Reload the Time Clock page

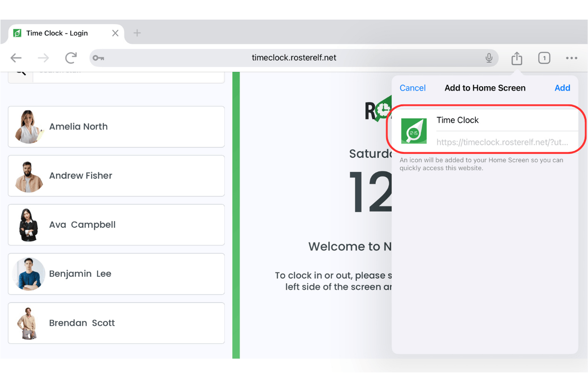pos(71,58)
